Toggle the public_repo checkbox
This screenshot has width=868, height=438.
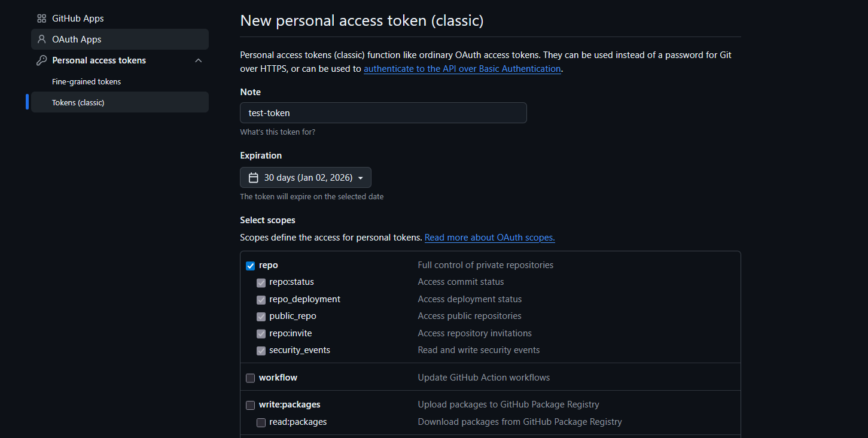click(261, 317)
